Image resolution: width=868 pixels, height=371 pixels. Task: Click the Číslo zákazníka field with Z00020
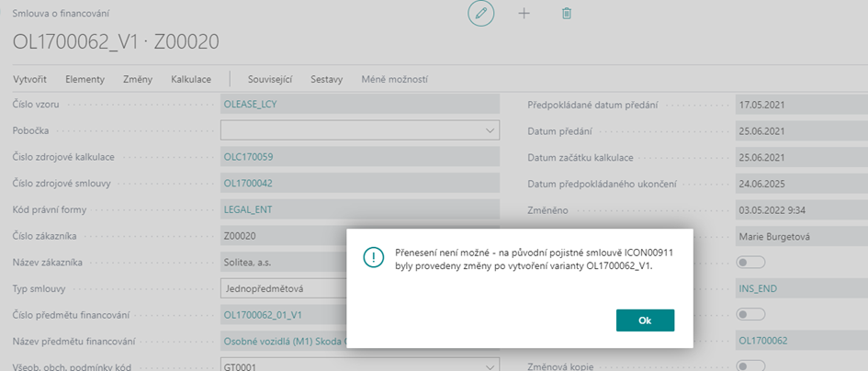[358, 235]
